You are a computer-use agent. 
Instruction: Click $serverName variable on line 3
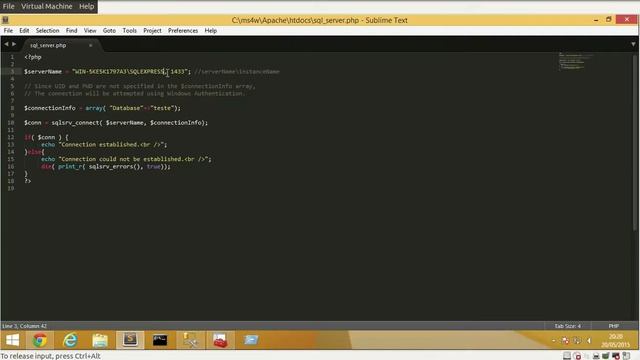(43, 71)
